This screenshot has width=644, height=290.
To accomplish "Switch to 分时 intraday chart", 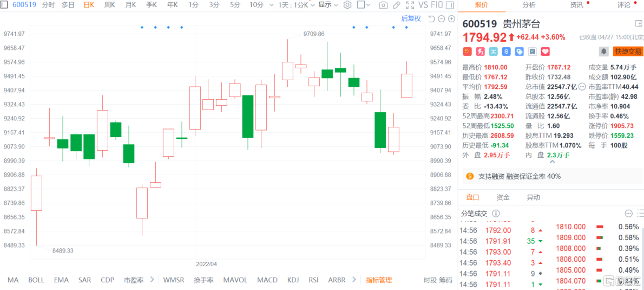I will (x=48, y=5).
